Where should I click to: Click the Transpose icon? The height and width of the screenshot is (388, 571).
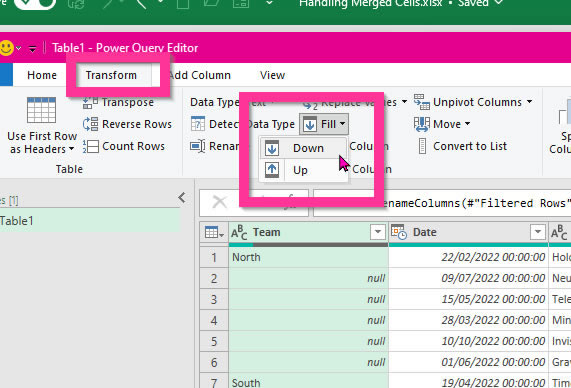click(90, 102)
